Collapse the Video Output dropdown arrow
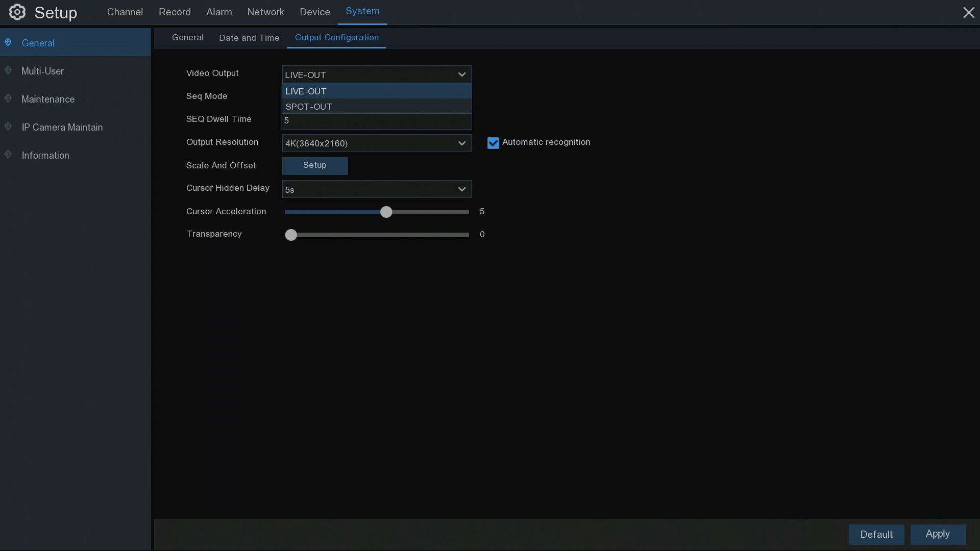 [x=461, y=74]
